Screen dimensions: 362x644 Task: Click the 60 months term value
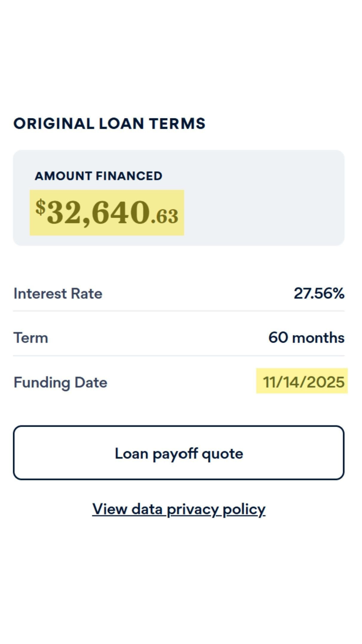(306, 338)
